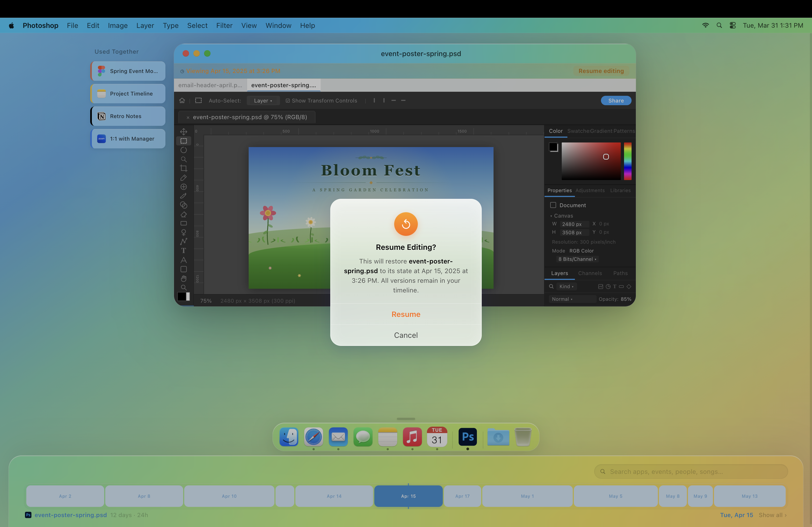
Task: Select the Crop tool
Action: [x=184, y=168]
